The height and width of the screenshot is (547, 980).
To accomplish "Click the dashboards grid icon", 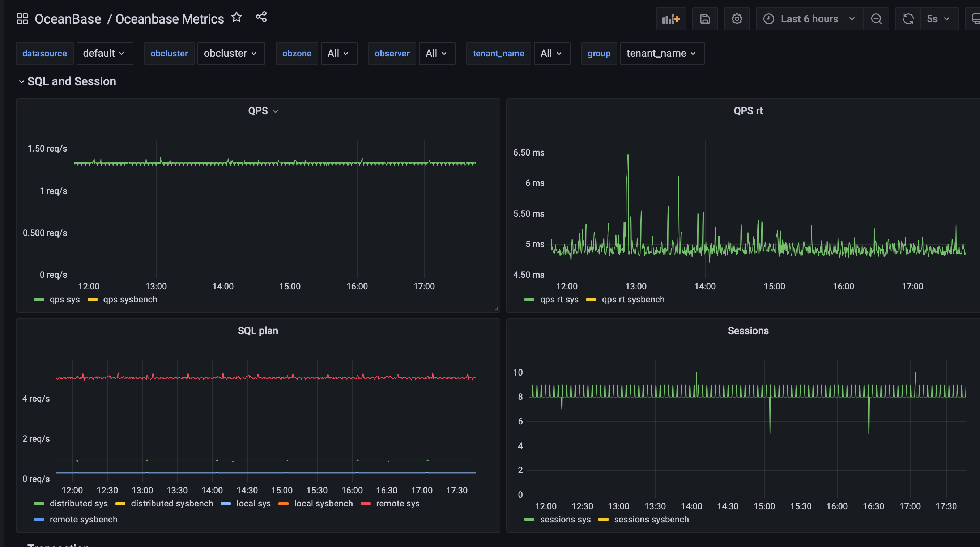I will click(22, 19).
